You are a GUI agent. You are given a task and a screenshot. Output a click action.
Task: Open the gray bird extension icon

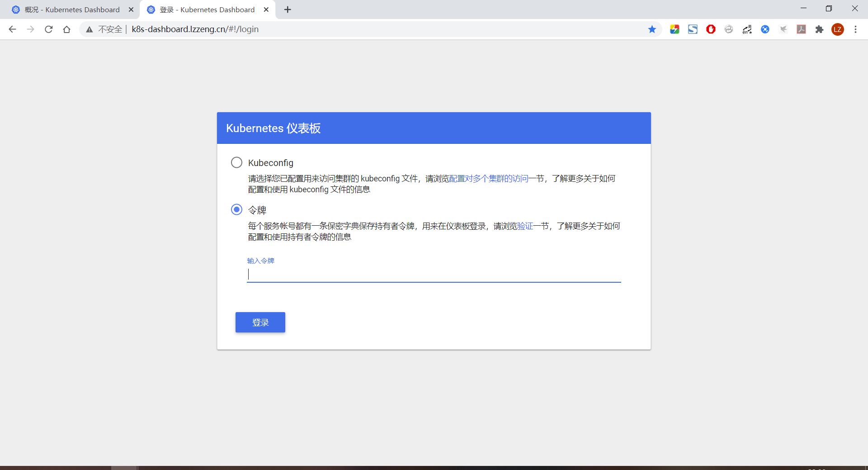[783, 29]
